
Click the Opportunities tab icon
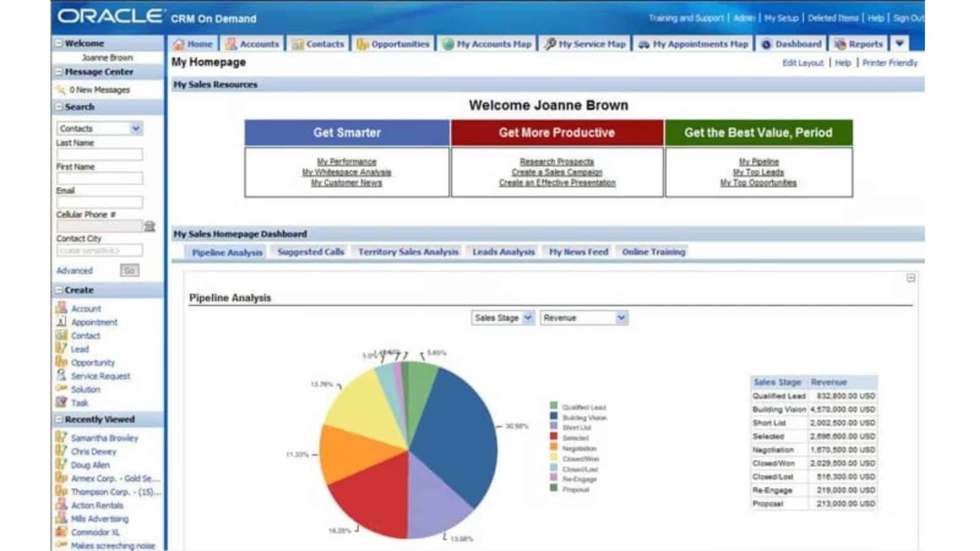click(x=362, y=44)
